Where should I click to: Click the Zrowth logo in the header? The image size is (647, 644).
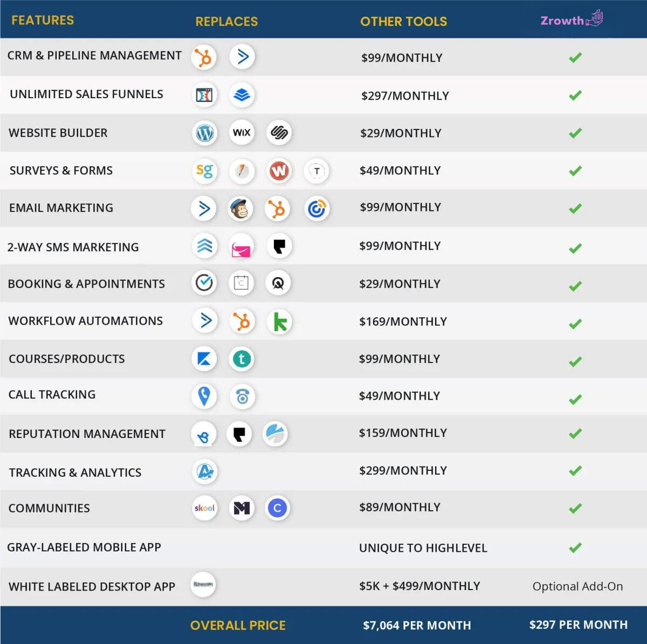tap(572, 20)
